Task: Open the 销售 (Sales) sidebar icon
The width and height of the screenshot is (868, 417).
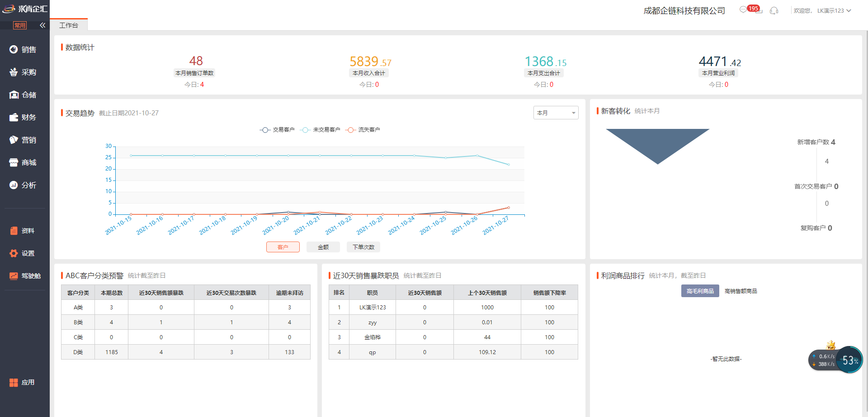Action: click(14, 49)
